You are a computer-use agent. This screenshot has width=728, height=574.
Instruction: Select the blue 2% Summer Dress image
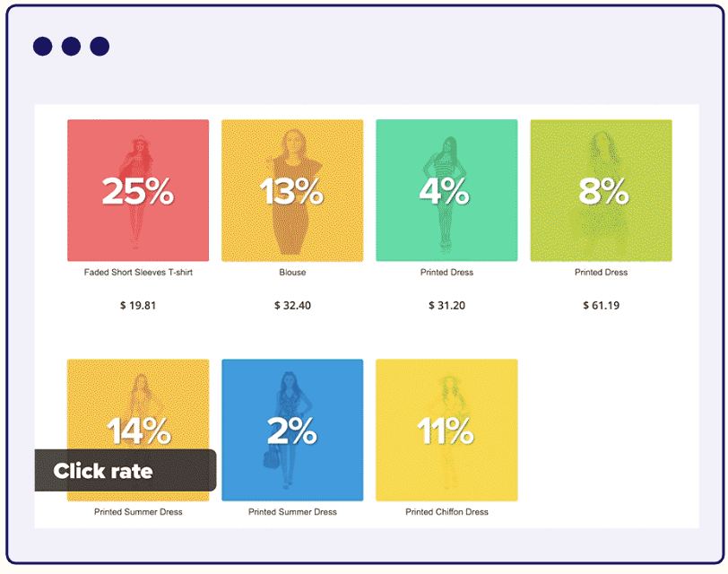point(292,430)
